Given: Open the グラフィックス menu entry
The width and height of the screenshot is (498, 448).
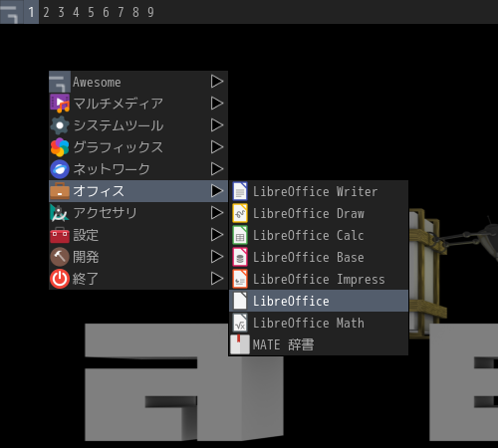Looking at the screenshot, I should [138, 147].
